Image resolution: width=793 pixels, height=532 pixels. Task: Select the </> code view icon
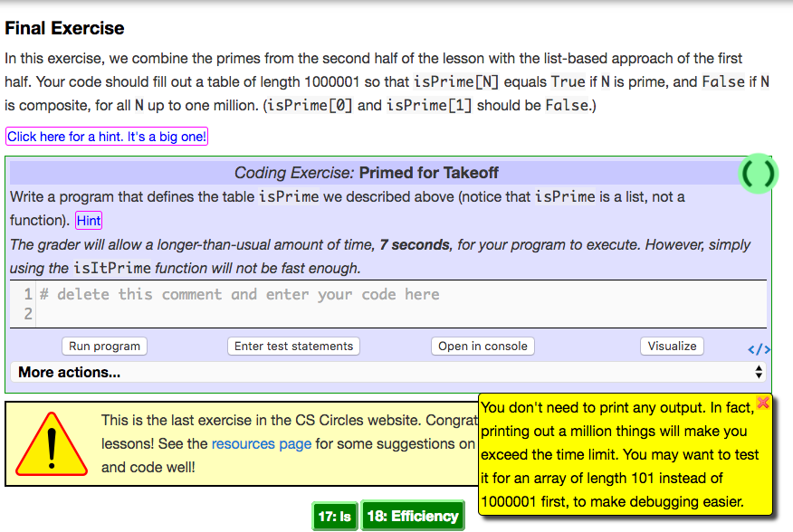(759, 347)
